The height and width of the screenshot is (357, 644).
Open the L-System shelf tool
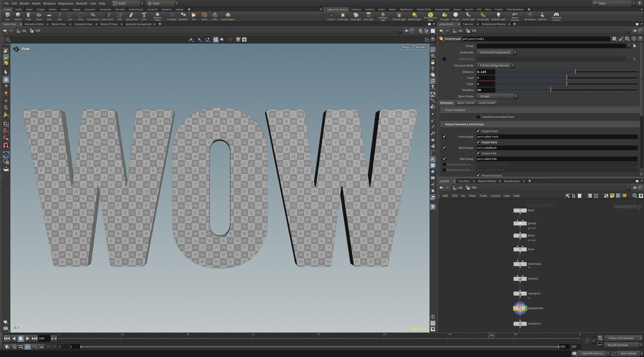172,16
